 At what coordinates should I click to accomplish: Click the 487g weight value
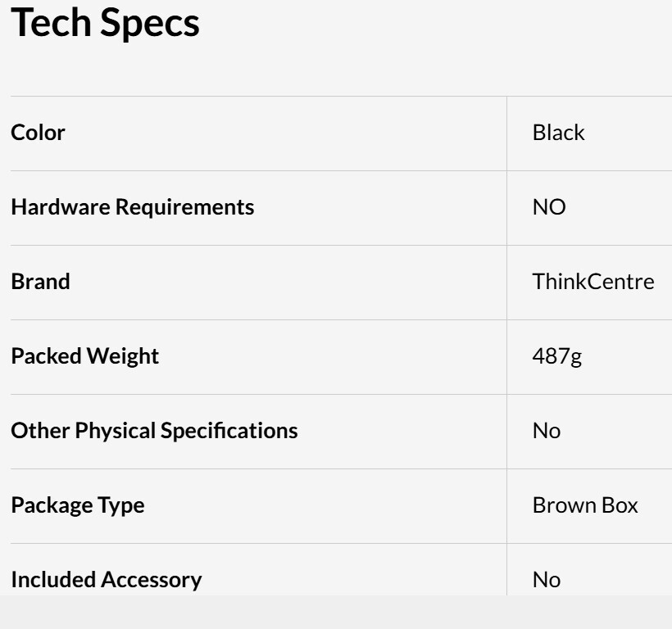click(557, 356)
